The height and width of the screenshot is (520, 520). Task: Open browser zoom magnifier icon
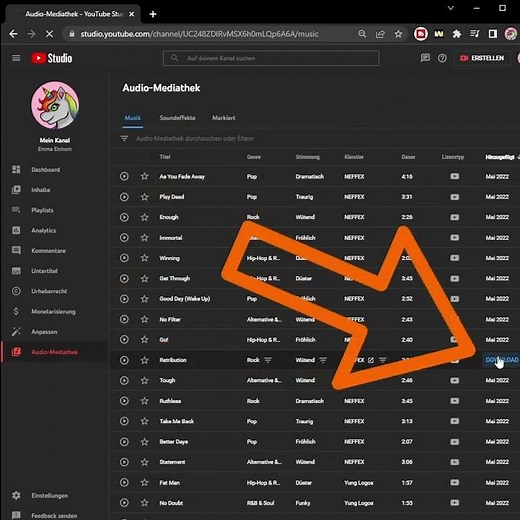click(x=362, y=34)
